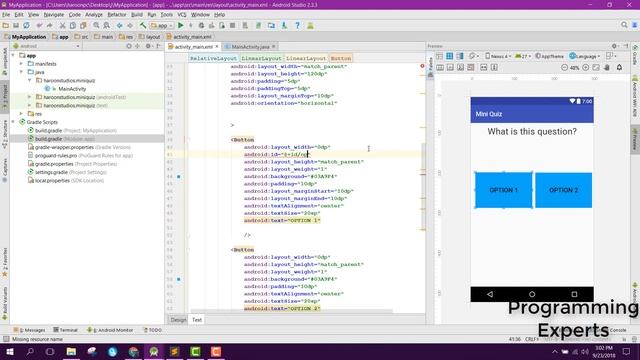Click the Stop square icon

coord(232,25)
